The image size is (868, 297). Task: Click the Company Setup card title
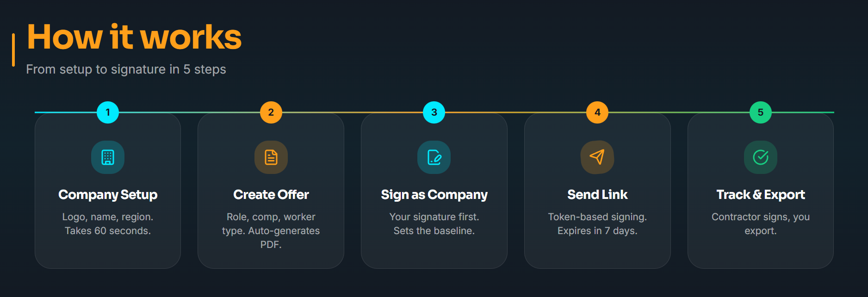(x=108, y=195)
